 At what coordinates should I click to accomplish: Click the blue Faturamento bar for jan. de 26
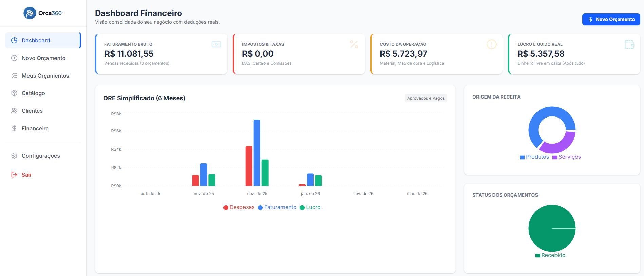coord(310,180)
